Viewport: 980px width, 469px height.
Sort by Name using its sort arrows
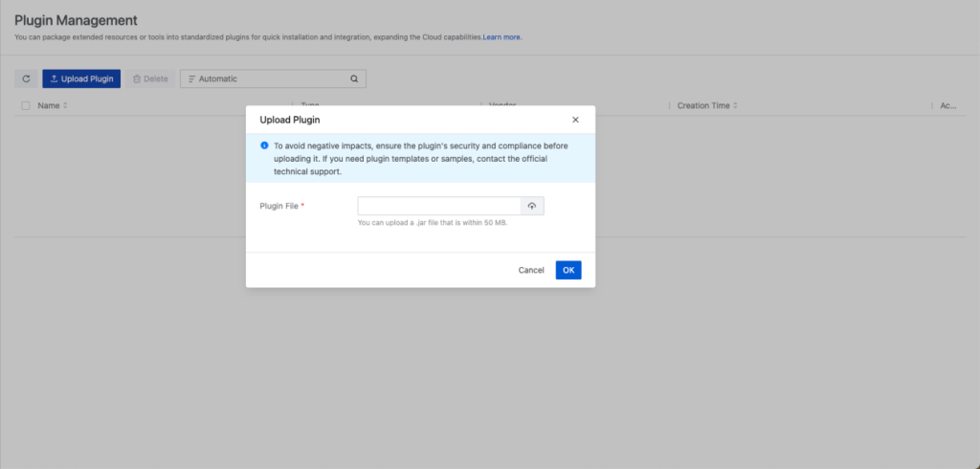click(x=65, y=105)
